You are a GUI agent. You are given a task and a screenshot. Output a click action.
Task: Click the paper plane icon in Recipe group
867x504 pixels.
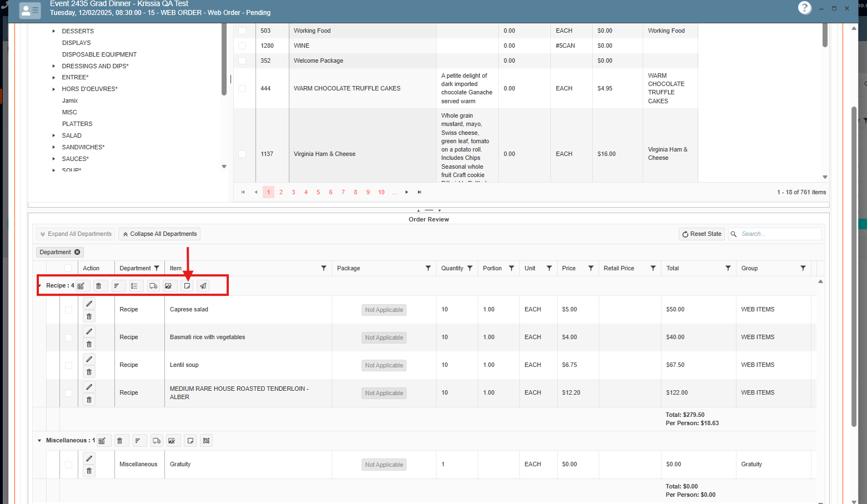[203, 286]
